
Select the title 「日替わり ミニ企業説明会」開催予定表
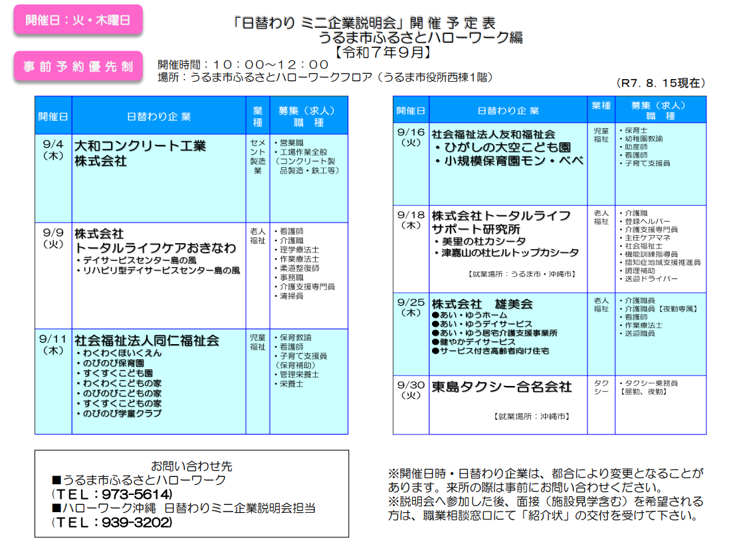[x=364, y=23]
